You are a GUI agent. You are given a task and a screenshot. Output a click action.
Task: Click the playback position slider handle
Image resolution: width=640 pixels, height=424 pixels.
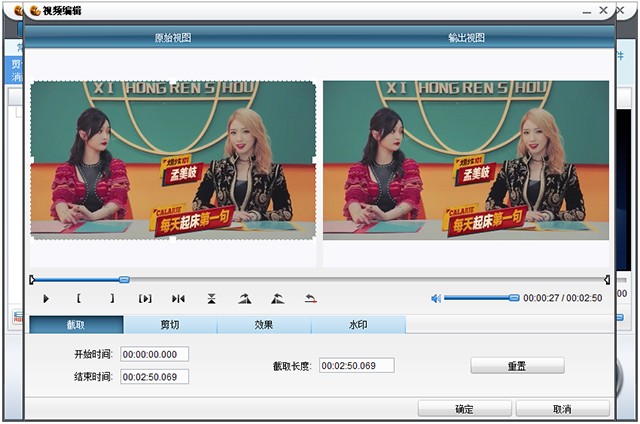click(x=124, y=280)
